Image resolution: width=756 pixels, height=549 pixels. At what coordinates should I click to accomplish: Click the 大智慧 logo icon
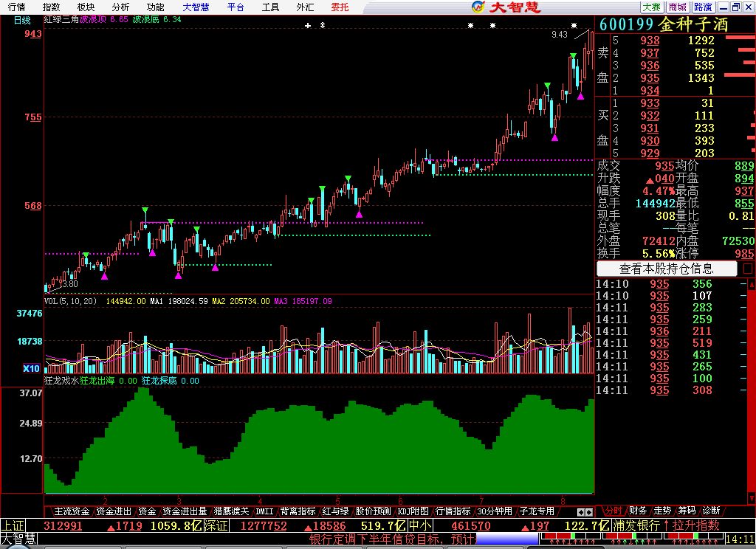(x=478, y=7)
